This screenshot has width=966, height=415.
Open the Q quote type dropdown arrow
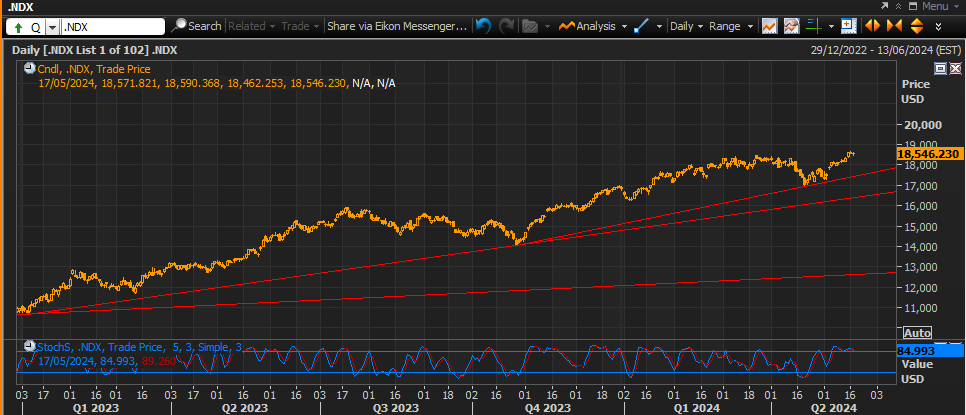[52, 27]
